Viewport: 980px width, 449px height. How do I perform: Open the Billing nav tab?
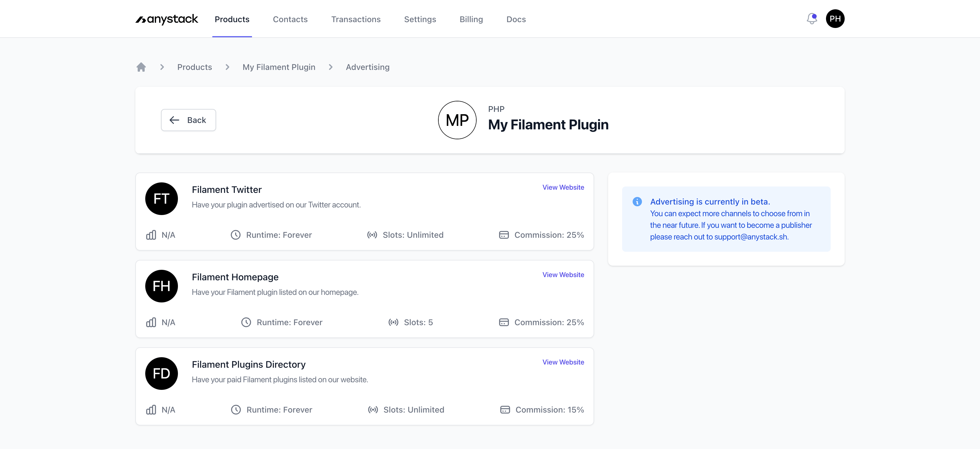tap(471, 20)
